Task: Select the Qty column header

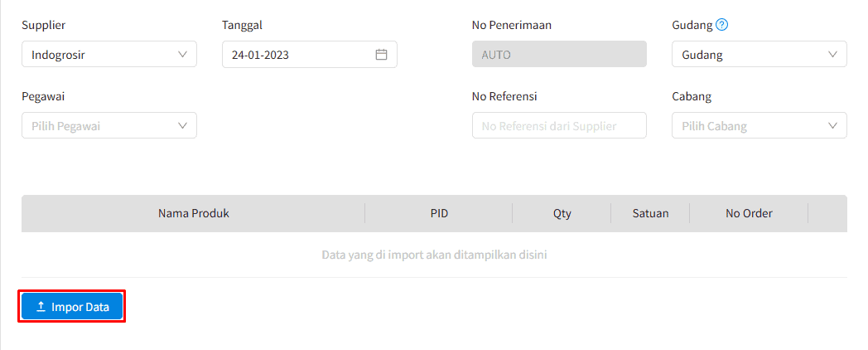Action: (562, 213)
